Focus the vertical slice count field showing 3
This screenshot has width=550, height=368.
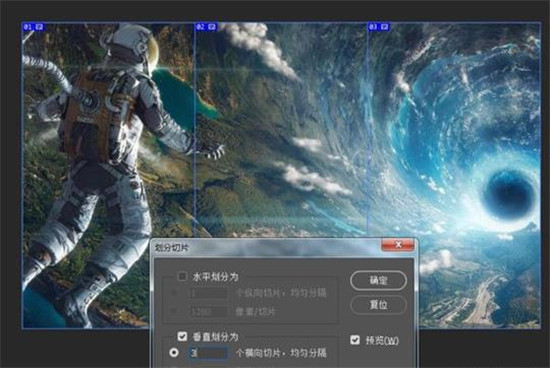pyautogui.click(x=208, y=353)
